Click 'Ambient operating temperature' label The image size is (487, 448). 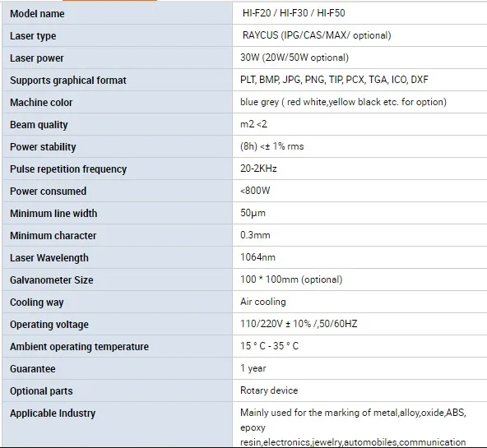click(x=79, y=347)
